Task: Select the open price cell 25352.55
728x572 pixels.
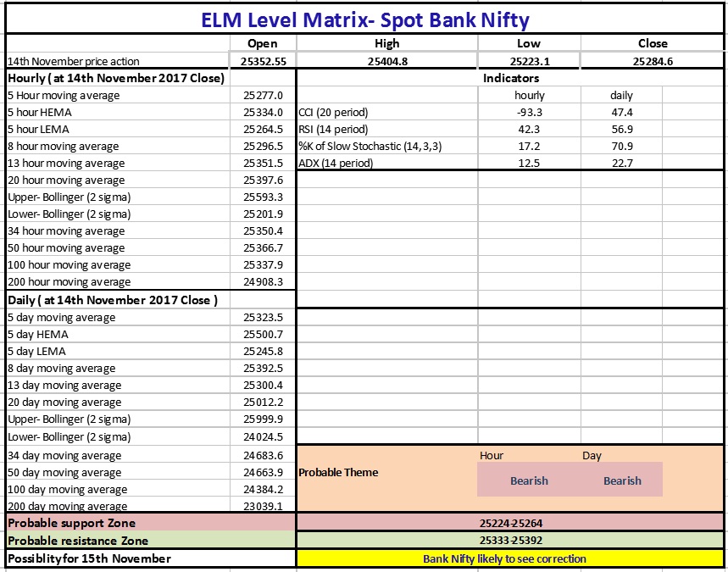Action: click(264, 61)
